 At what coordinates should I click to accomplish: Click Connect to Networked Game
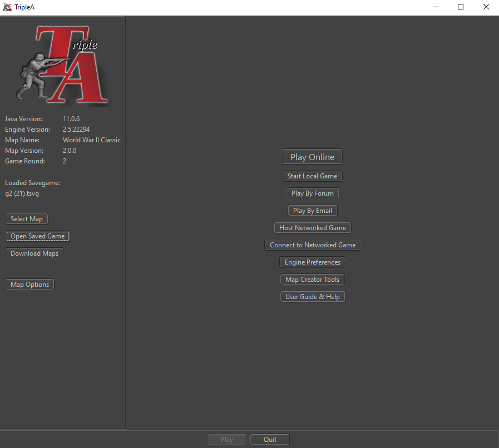pos(312,245)
